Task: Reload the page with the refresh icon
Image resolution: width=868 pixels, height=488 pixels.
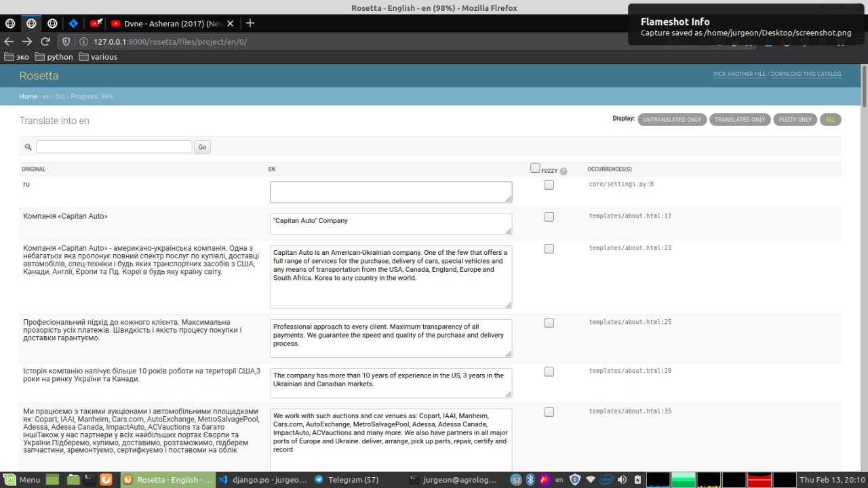Action: pos(45,41)
